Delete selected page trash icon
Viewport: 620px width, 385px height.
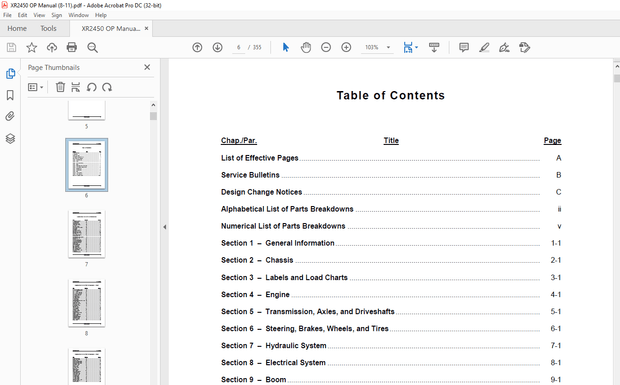(x=60, y=87)
